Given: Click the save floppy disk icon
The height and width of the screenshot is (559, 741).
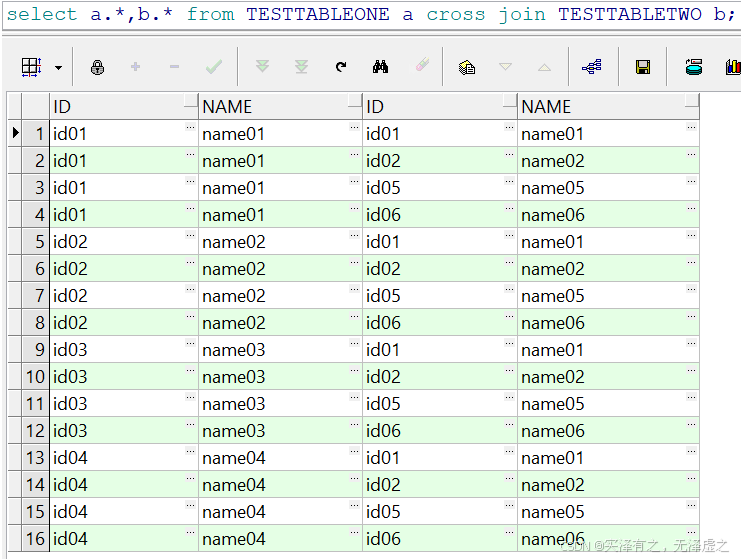Looking at the screenshot, I should 643,67.
